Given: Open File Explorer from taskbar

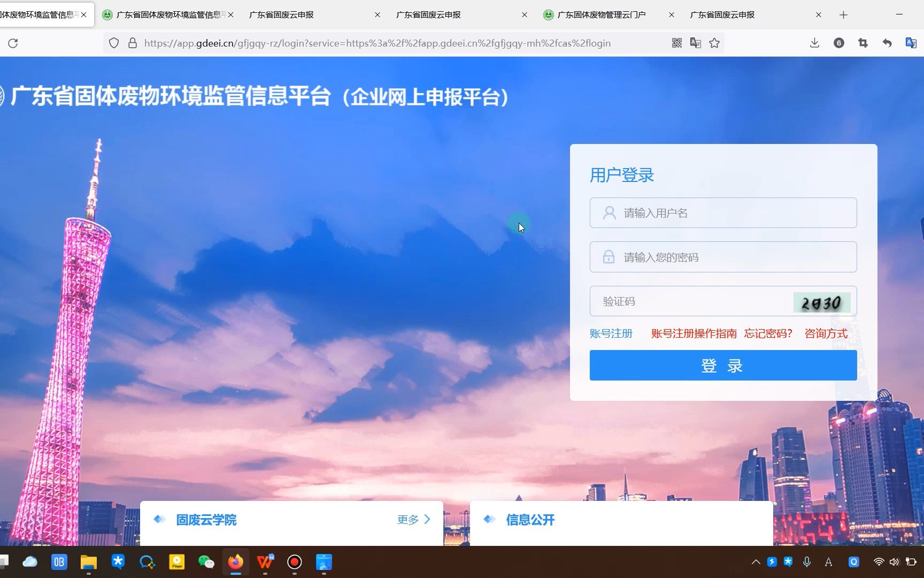Looking at the screenshot, I should click(88, 562).
